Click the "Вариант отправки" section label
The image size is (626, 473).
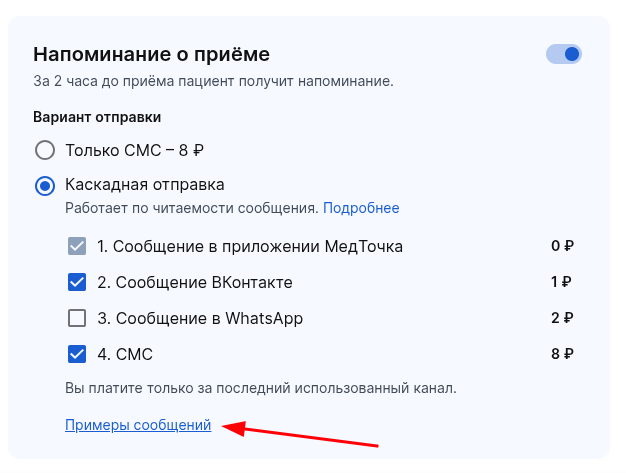pos(97,117)
